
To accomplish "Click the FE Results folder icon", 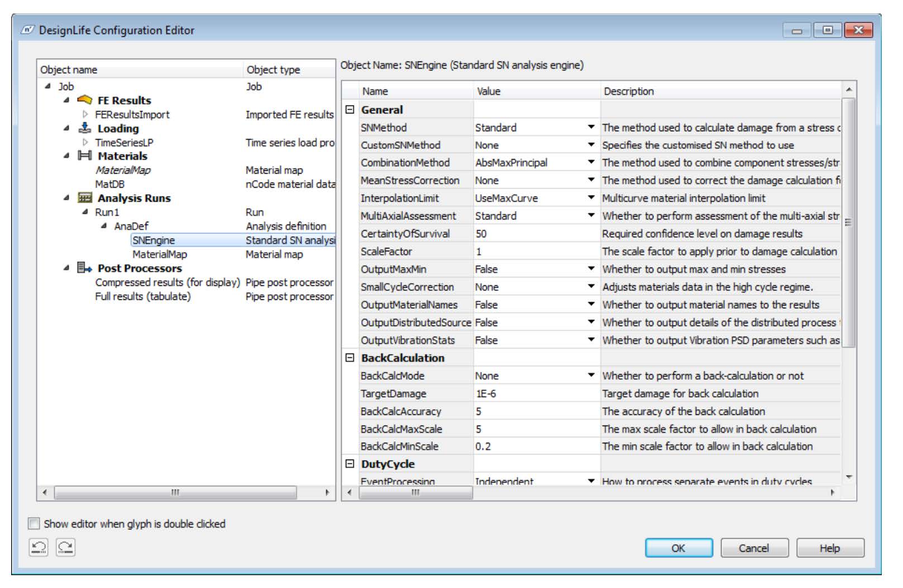I will point(85,101).
